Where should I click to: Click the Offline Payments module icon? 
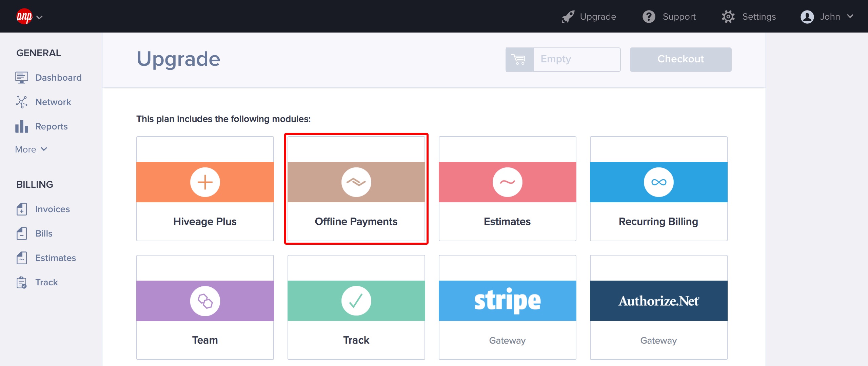(x=356, y=182)
